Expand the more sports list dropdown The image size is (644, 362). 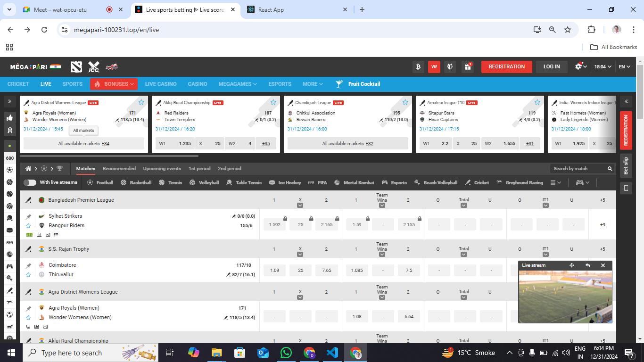[x=556, y=182]
